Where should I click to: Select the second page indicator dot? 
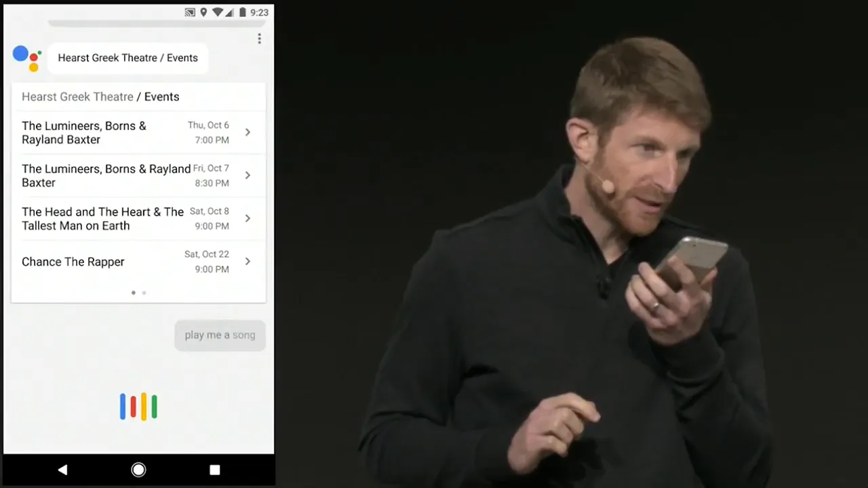(144, 292)
